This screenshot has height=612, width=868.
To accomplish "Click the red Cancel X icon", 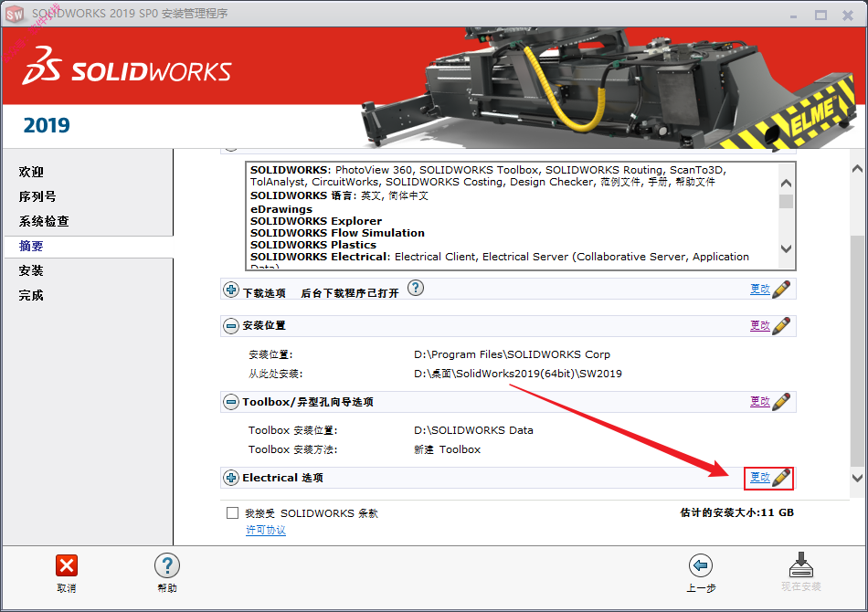I will [x=67, y=565].
